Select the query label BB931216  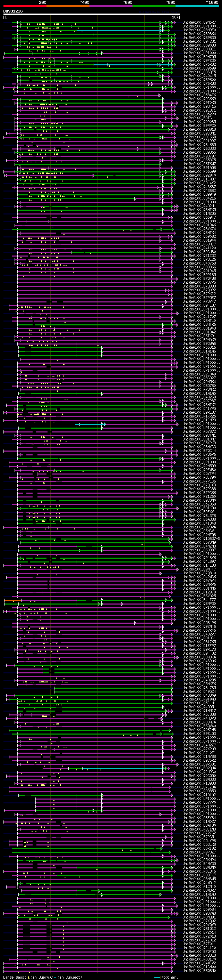pyautogui.click(x=13, y=11)
